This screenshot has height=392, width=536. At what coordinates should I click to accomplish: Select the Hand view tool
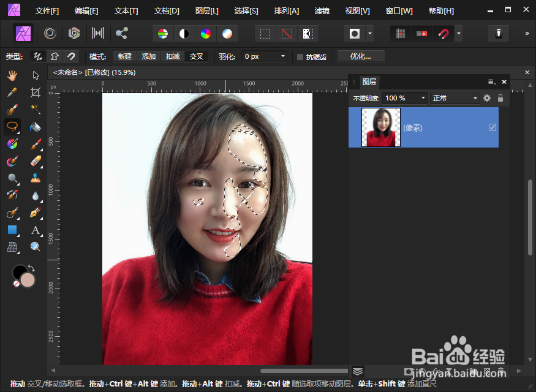pyautogui.click(x=12, y=75)
